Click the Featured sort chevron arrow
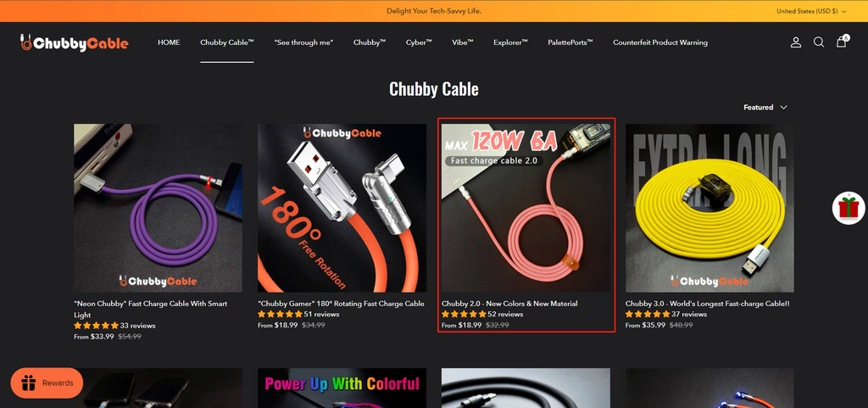 pos(783,108)
